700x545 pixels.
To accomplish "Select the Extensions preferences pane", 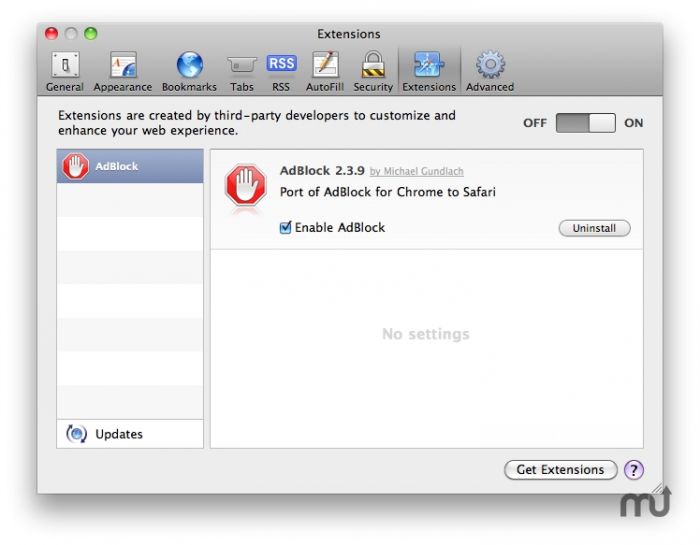I will 429,71.
